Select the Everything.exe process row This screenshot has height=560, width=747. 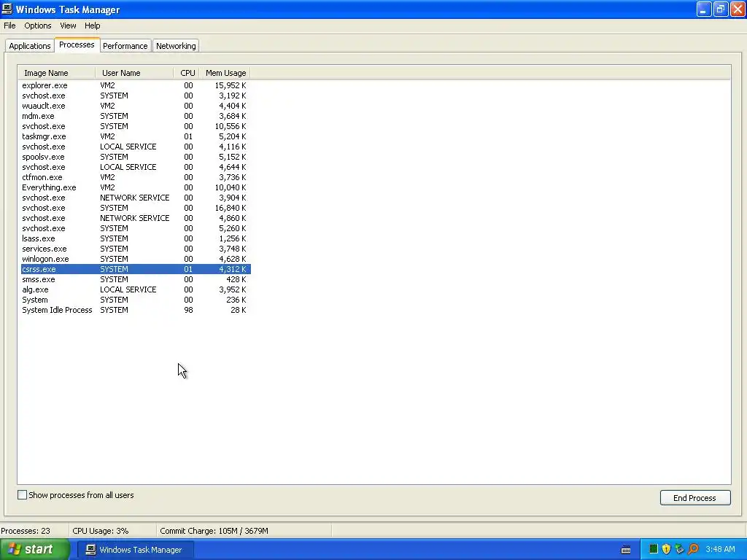(135, 187)
